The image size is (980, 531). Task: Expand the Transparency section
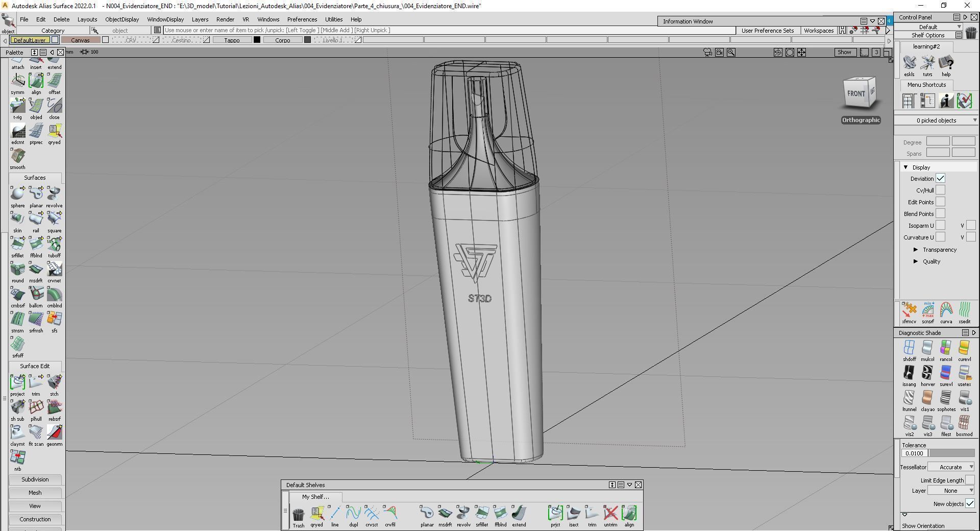pos(916,250)
